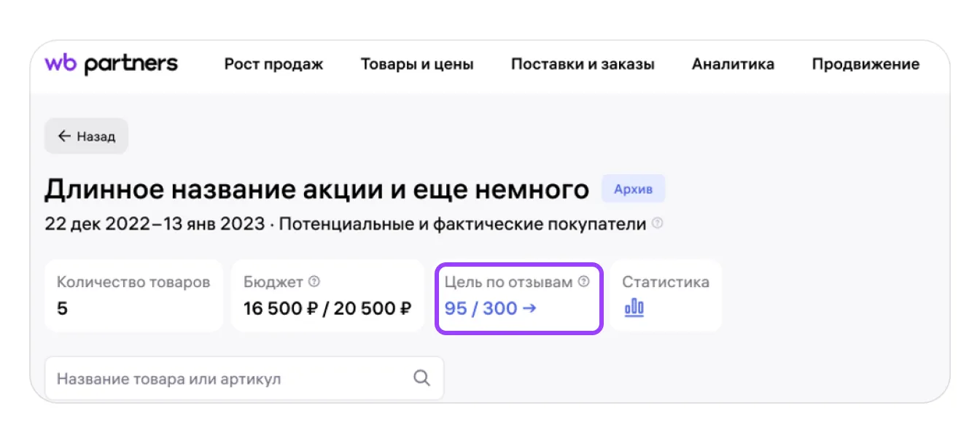Open the Рост продаж menu
The width and height of the screenshot is (980, 443).
[273, 64]
